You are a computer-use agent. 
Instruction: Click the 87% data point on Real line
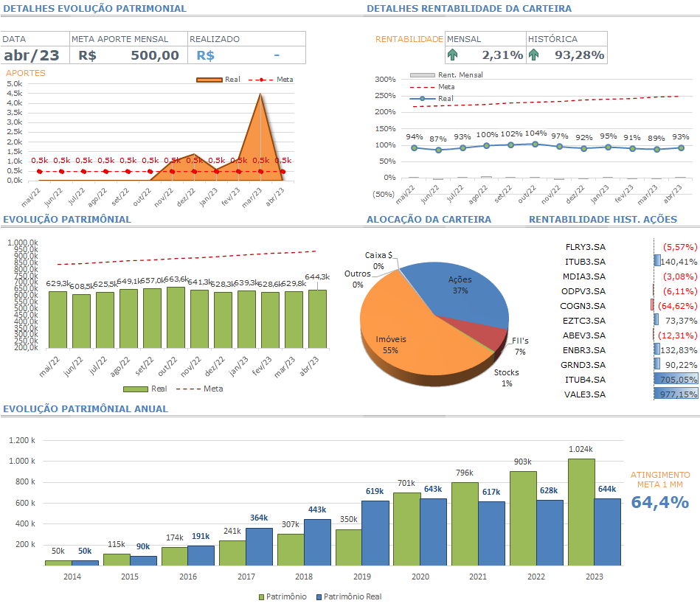(438, 150)
